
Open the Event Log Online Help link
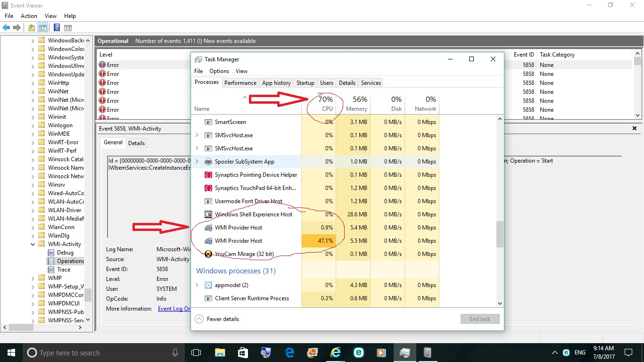pos(174,309)
